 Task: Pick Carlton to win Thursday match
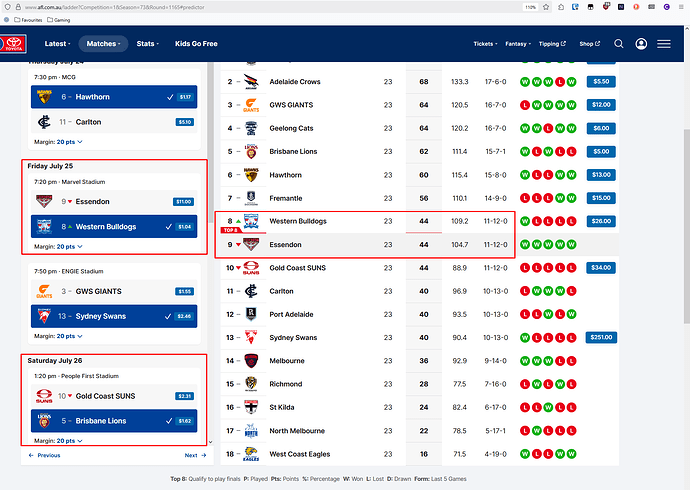(x=114, y=122)
